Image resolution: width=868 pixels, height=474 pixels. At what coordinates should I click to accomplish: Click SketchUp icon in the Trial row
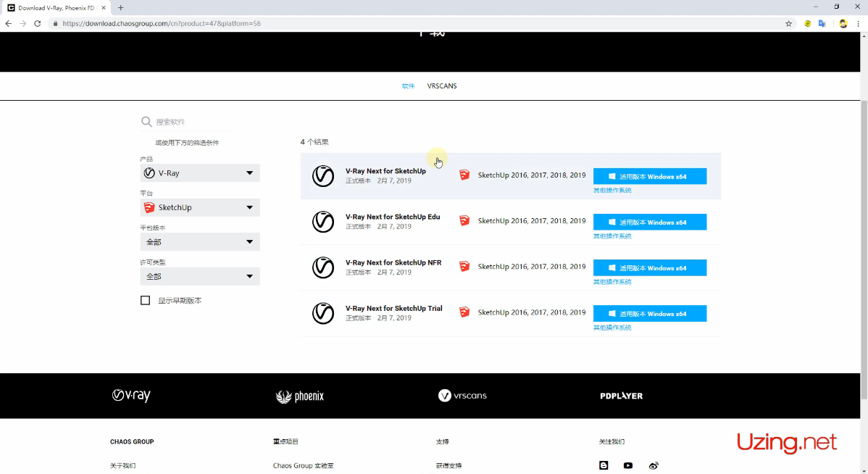(x=464, y=312)
